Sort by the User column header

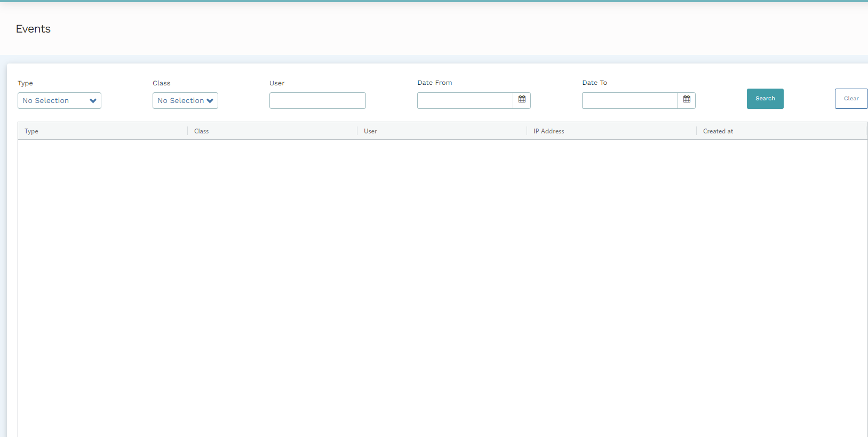pos(370,131)
